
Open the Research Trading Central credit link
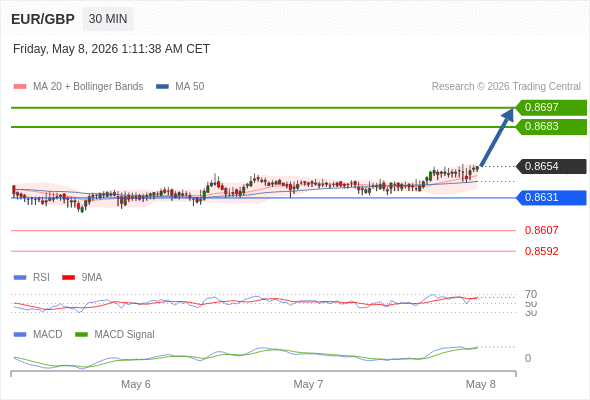(506, 87)
